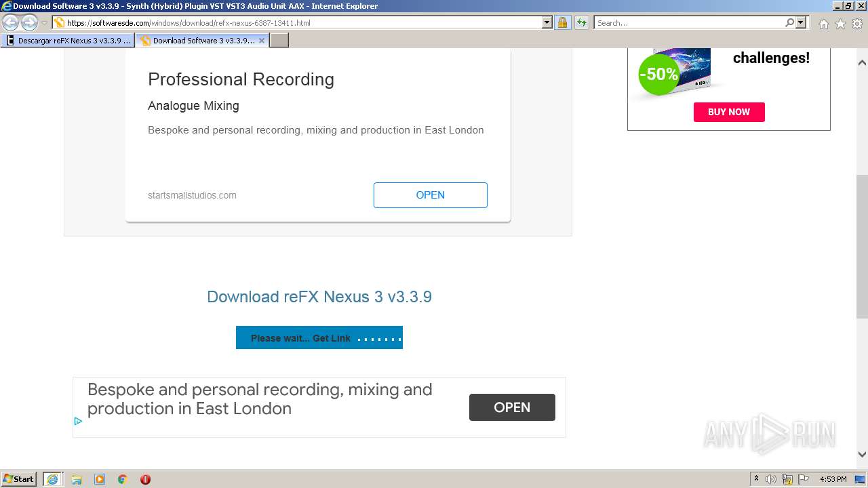This screenshot has height=488, width=868.
Task: Click the dark OPEN button in banner ad
Action: 512,407
